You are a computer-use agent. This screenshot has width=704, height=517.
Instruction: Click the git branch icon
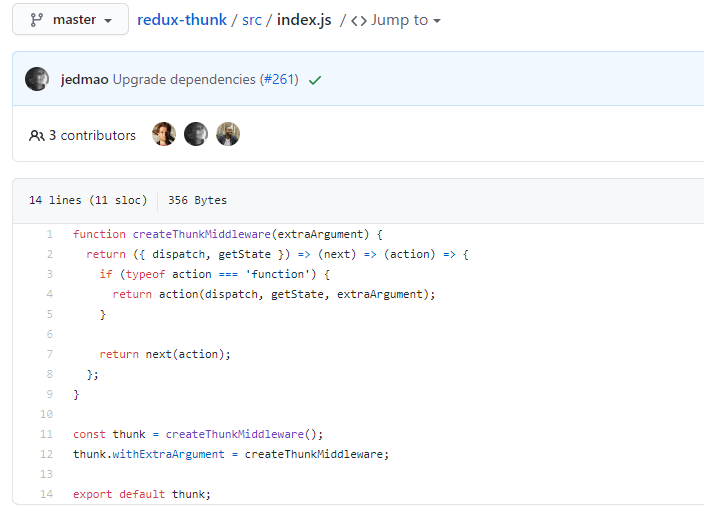coord(36,20)
